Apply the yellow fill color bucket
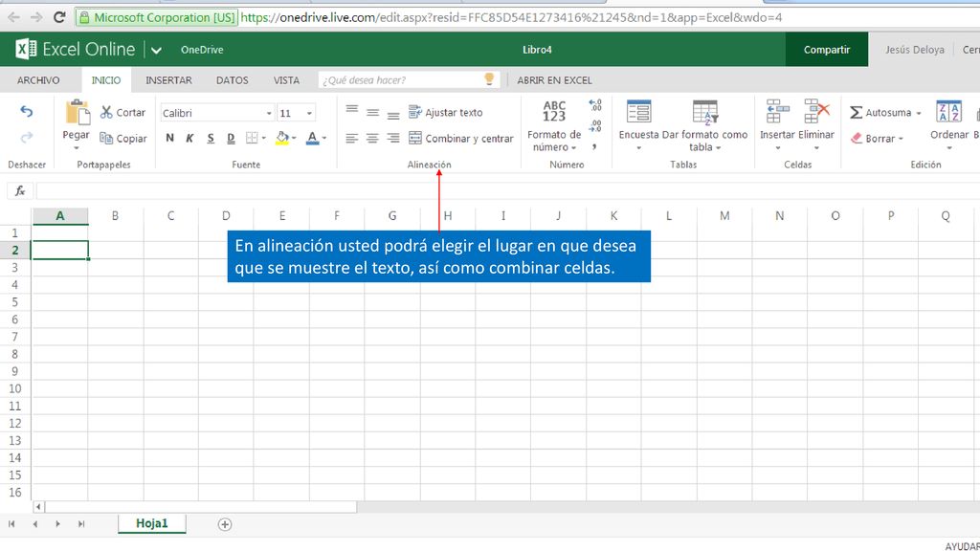 pyautogui.click(x=282, y=138)
